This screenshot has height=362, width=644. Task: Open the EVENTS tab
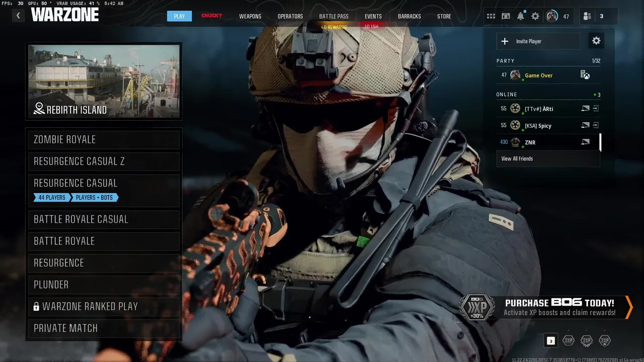coord(373,16)
